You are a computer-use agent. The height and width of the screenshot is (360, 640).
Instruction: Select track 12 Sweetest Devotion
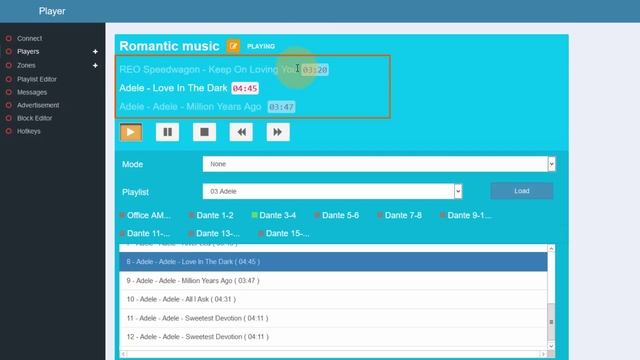(x=333, y=337)
